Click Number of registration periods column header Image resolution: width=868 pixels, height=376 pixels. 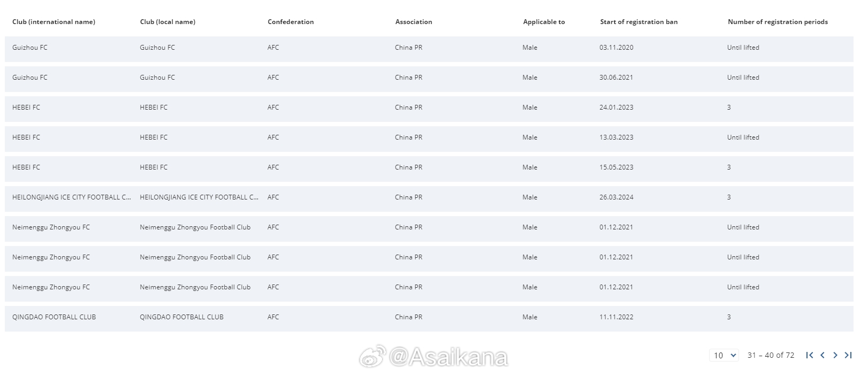[778, 22]
